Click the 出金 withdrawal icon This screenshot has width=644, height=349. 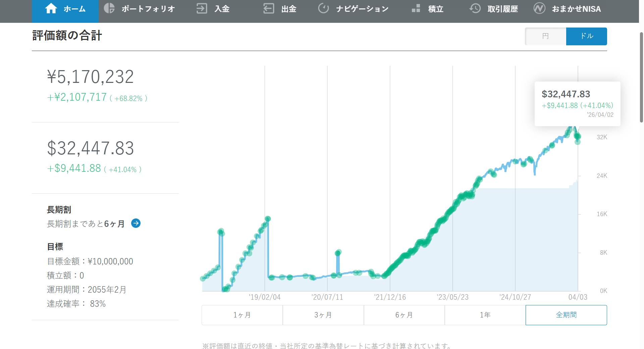coord(268,9)
